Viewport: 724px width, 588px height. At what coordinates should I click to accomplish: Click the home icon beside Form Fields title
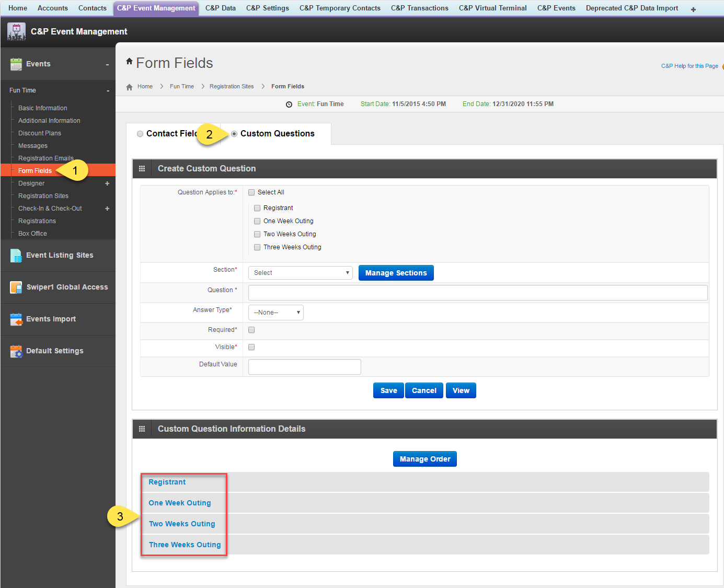point(129,61)
